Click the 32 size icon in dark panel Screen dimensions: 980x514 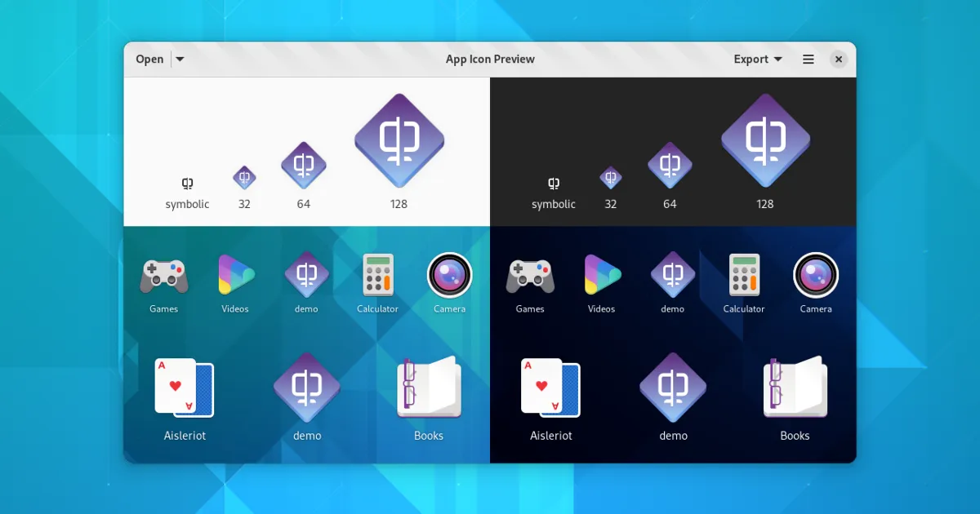[x=611, y=178]
